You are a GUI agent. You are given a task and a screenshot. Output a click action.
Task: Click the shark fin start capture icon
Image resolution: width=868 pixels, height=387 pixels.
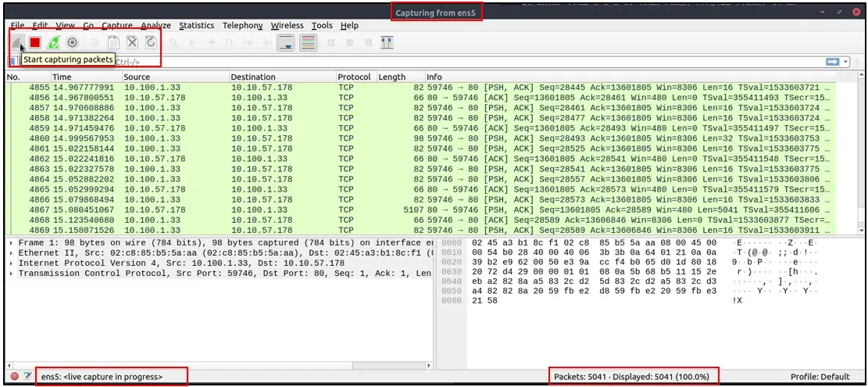tap(17, 42)
